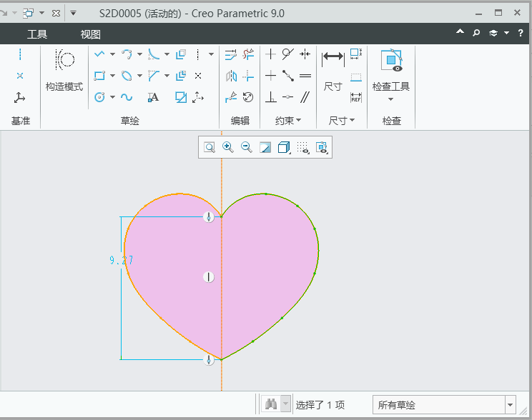Select the Text tool in sketch group
This screenshot has width=532, height=420.
153,97
